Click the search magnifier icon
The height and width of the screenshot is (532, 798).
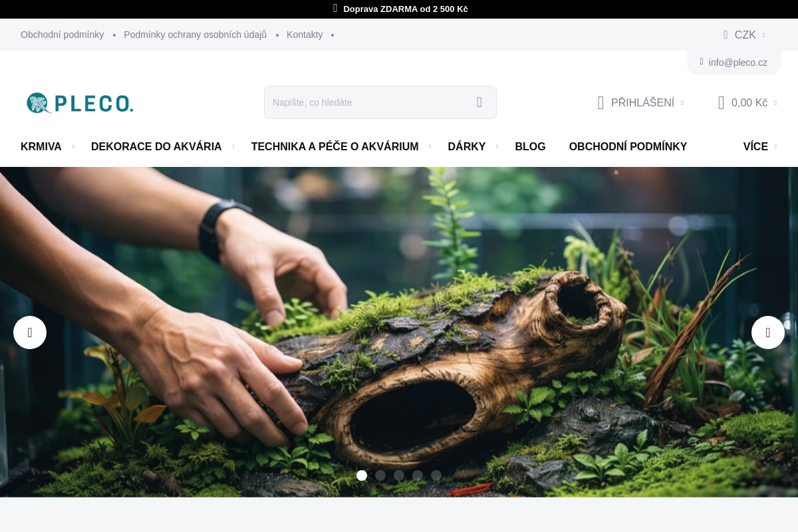click(x=479, y=102)
